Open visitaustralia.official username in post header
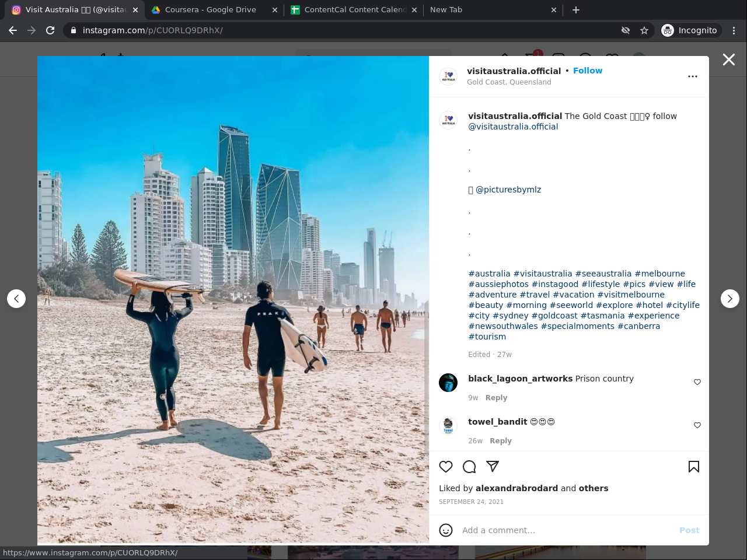The width and height of the screenshot is (747, 560). click(514, 71)
